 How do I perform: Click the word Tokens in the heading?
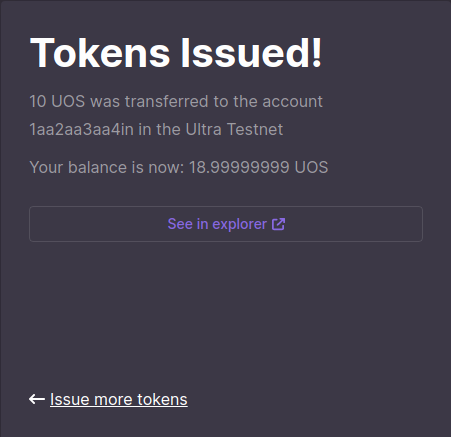[100, 53]
